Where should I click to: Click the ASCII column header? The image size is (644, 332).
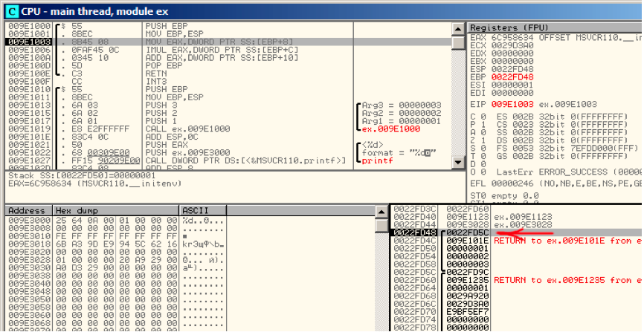tap(204, 211)
